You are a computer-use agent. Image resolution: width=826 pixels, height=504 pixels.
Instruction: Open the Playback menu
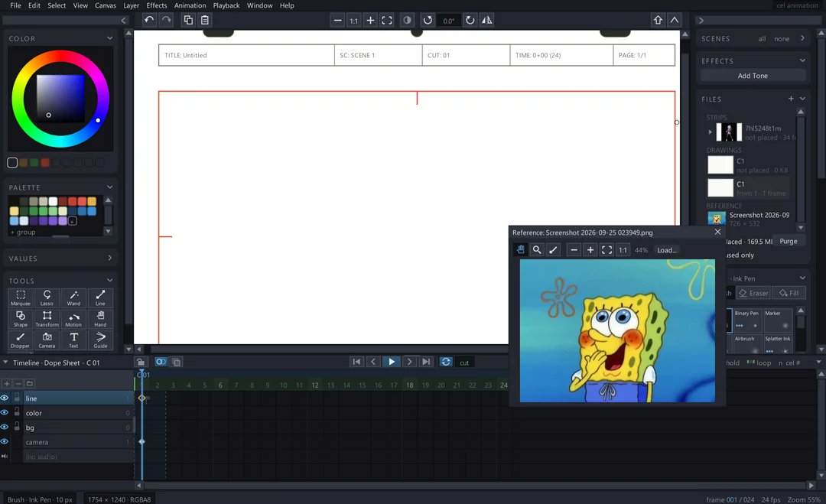point(226,5)
